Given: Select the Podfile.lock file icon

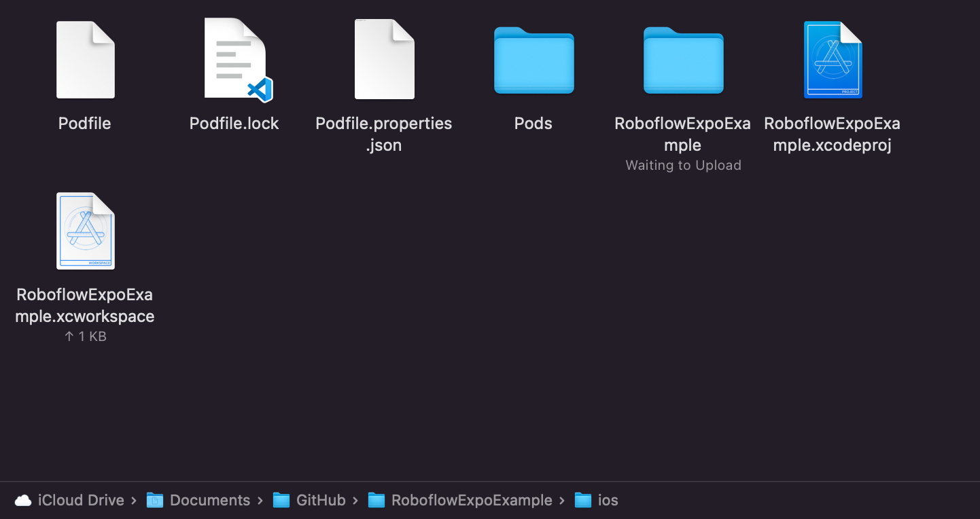Looking at the screenshot, I should pos(235,60).
